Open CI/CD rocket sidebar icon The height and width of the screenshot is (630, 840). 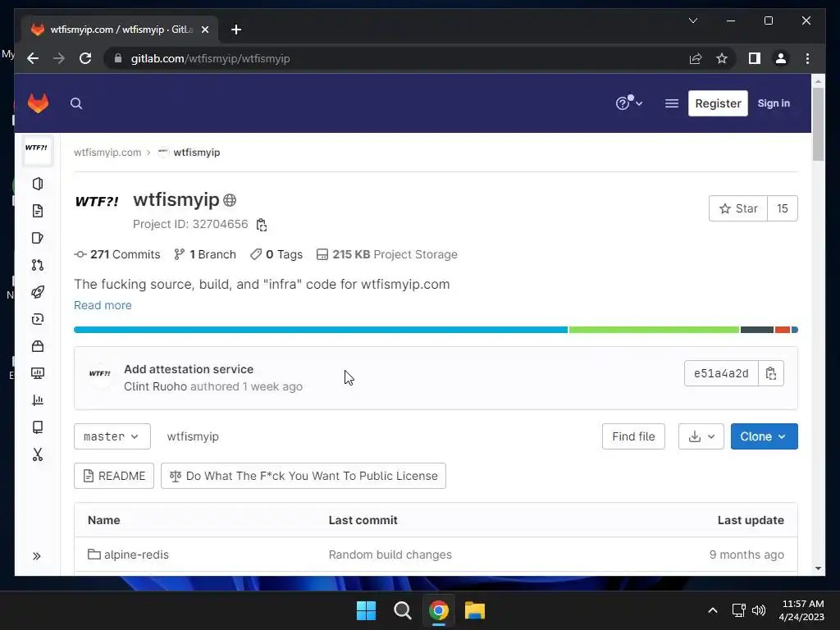click(x=38, y=292)
